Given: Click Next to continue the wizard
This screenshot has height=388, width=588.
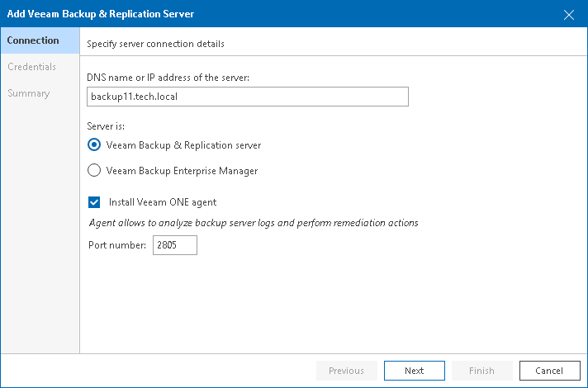Looking at the screenshot, I should pos(414,371).
